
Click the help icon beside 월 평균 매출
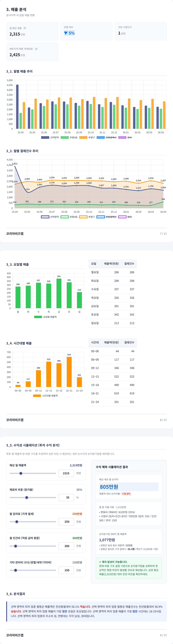[25, 28]
